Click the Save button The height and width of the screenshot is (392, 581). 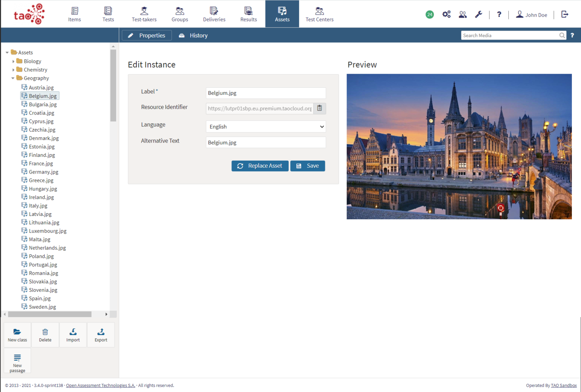tap(308, 166)
